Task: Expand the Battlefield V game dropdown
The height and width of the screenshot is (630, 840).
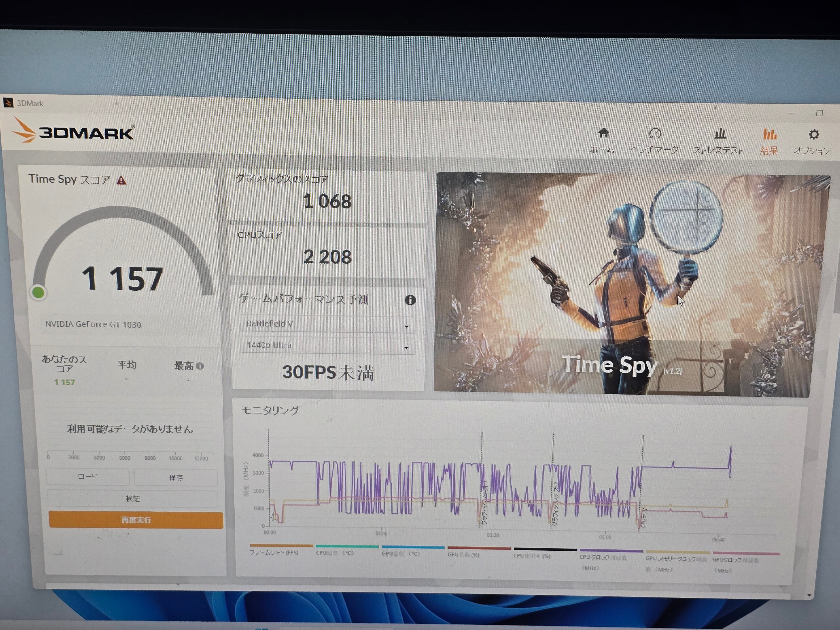Action: [x=327, y=324]
